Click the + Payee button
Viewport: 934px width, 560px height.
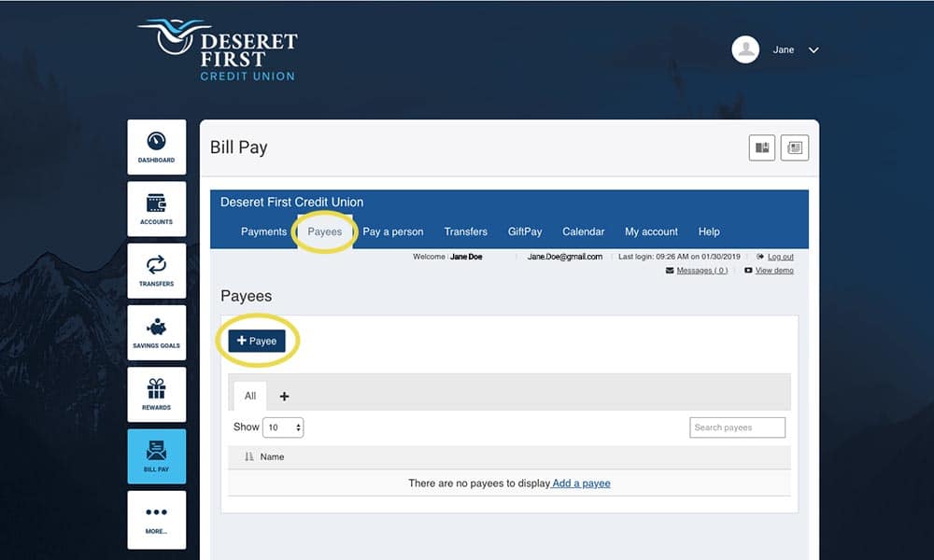[257, 341]
